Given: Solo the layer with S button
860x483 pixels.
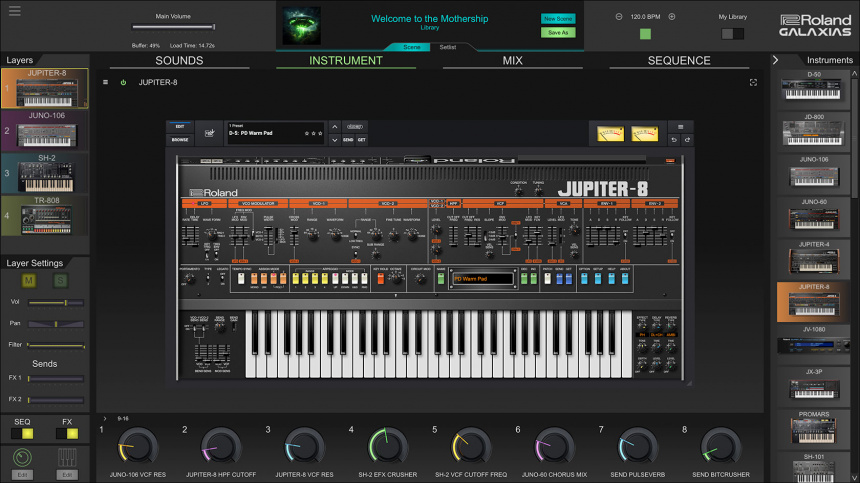Looking at the screenshot, I should coord(60,281).
